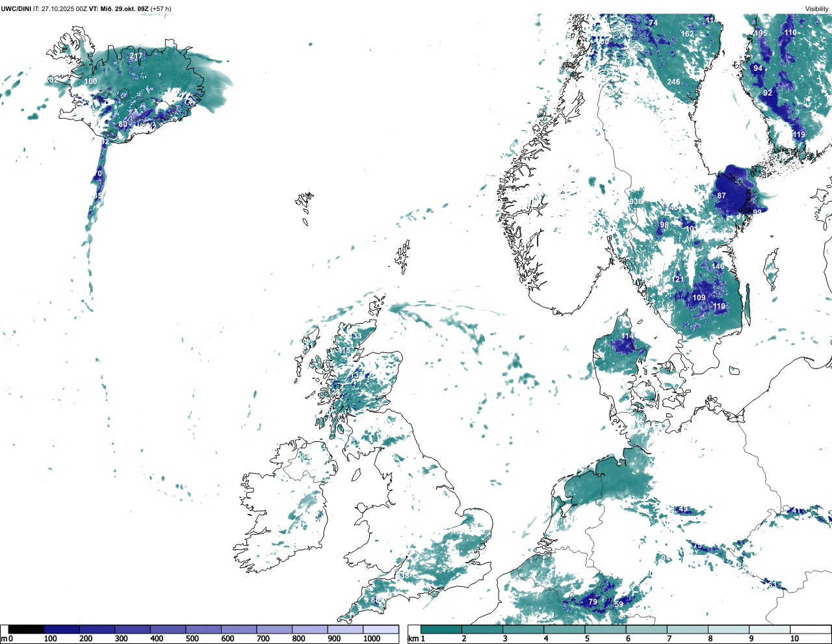Screen dimensions: 832x644
Task: Click visibility value '98' in central Sweden
Action: coord(664,225)
